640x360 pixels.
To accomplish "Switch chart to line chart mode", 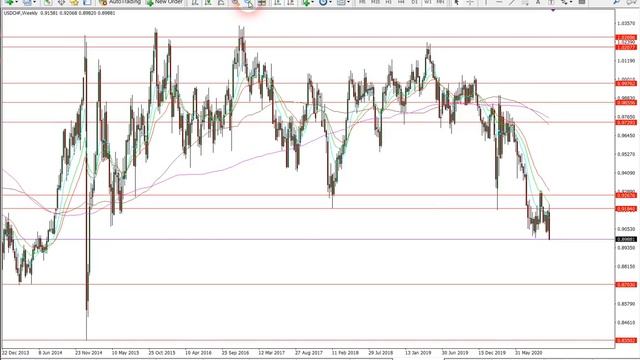I will coord(221,2).
